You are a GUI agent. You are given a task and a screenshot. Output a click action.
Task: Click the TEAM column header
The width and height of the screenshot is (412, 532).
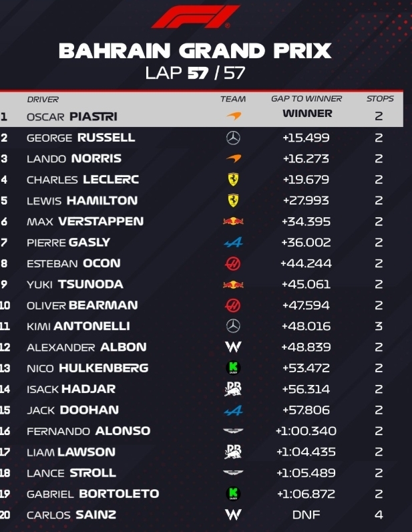tap(233, 99)
